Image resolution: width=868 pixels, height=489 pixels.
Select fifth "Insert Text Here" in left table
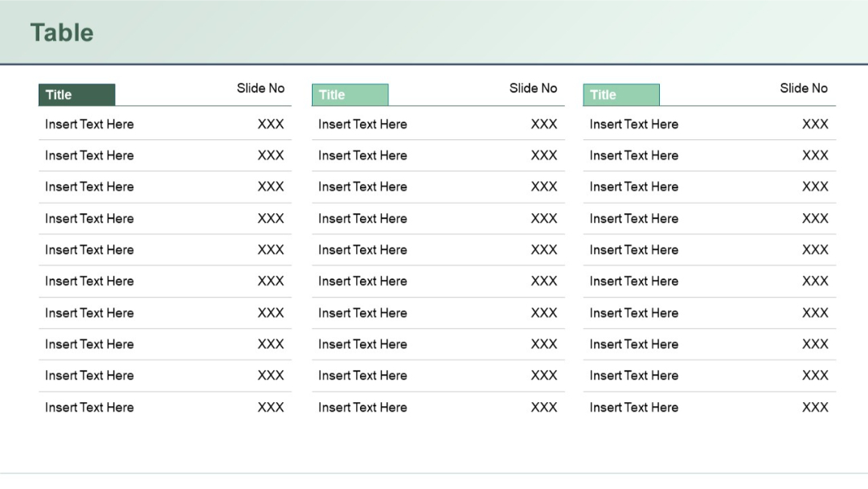(89, 250)
